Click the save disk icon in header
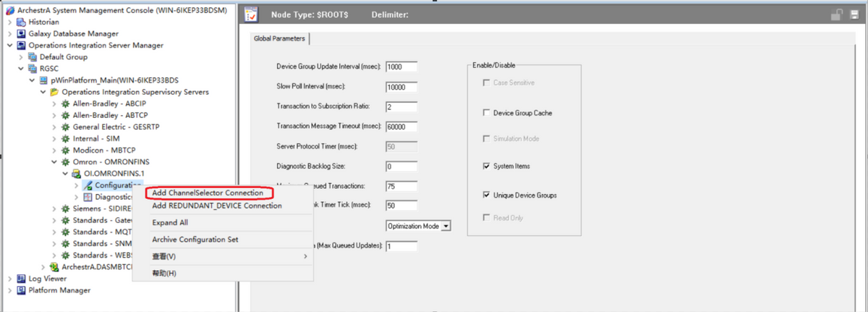The image size is (868, 312). pyautogui.click(x=854, y=14)
